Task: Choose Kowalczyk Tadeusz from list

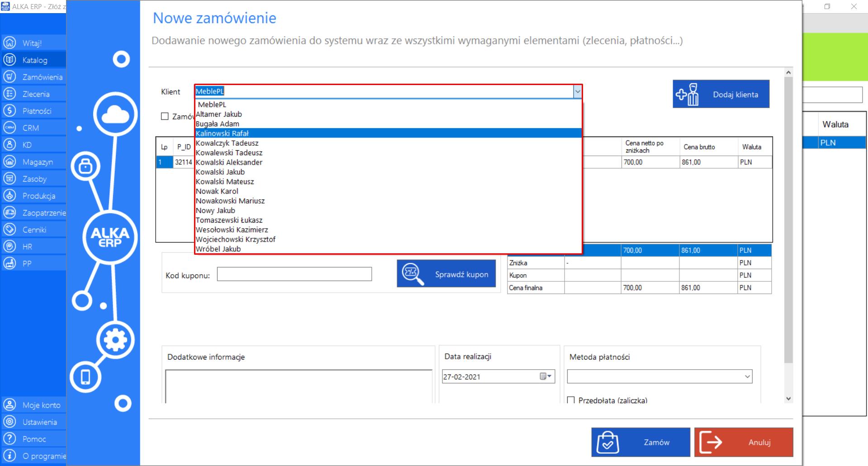Action: [x=388, y=143]
